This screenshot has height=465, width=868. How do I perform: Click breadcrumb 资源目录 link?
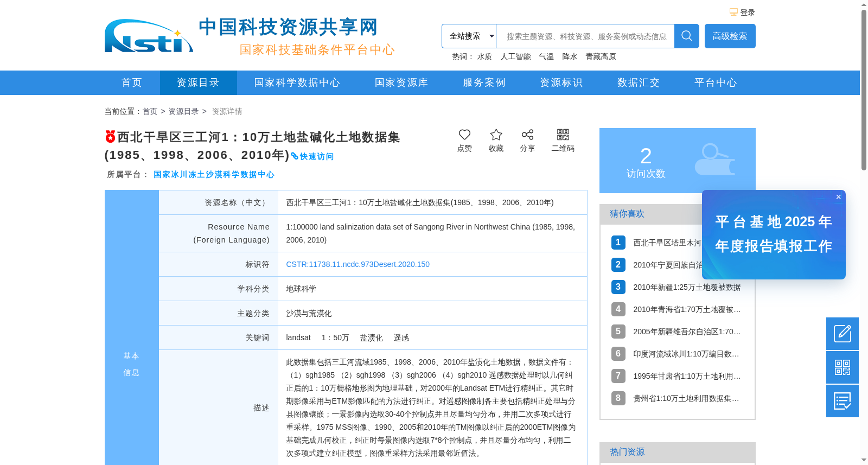pos(183,111)
